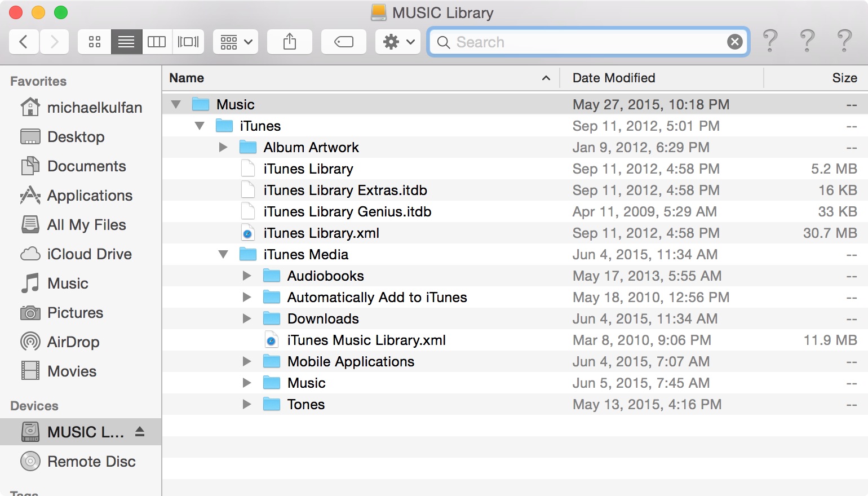Click the Edit Tags toolbar button
The image size is (868, 496).
tap(344, 42)
